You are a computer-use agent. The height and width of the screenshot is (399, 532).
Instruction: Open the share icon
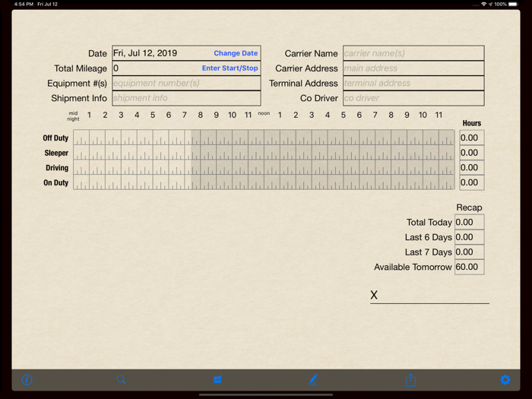pyautogui.click(x=410, y=380)
